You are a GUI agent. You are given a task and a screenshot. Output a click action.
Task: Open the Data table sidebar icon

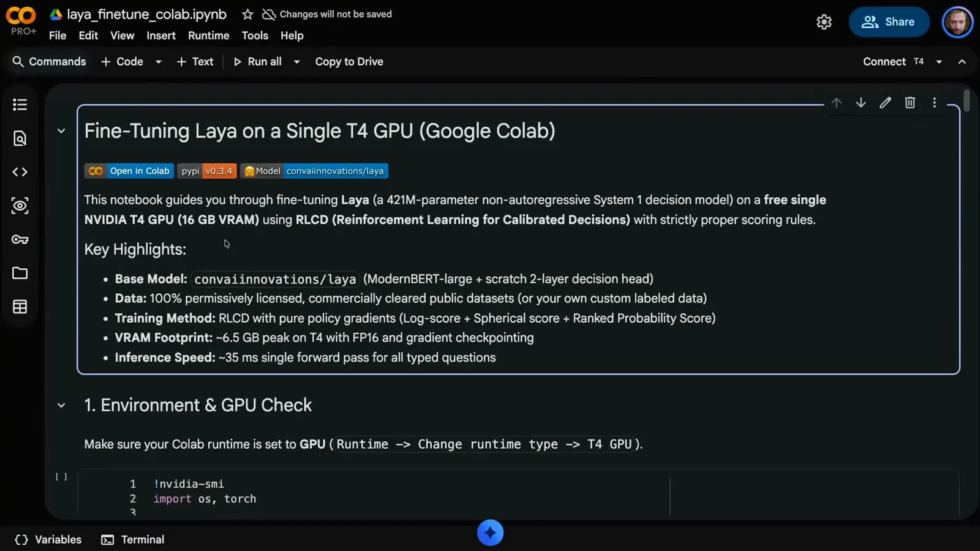tap(20, 307)
